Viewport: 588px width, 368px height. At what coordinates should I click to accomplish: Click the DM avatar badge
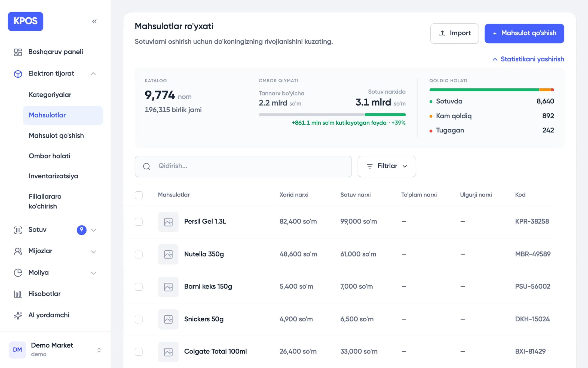(x=17, y=350)
